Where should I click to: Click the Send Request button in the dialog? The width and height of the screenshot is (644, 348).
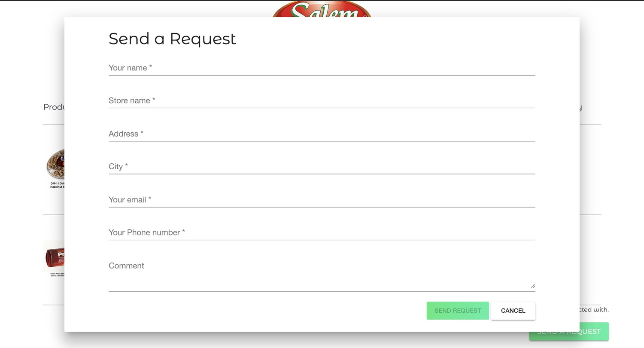(x=458, y=311)
